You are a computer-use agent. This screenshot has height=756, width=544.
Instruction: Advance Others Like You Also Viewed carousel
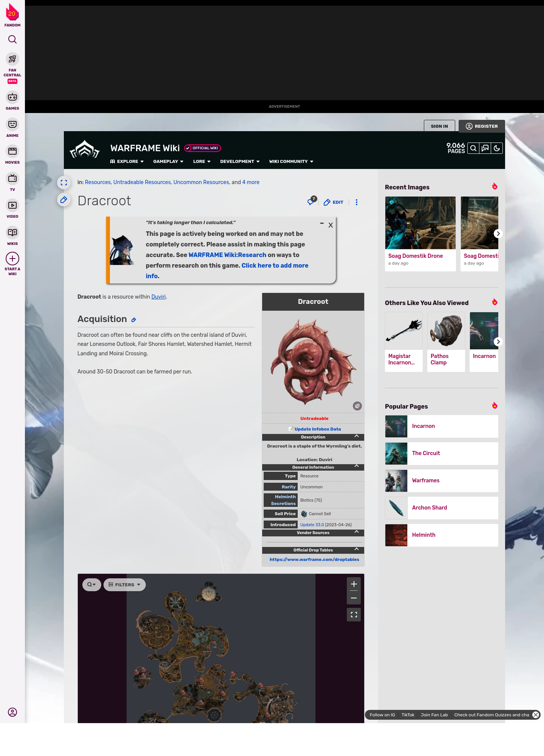pos(498,342)
